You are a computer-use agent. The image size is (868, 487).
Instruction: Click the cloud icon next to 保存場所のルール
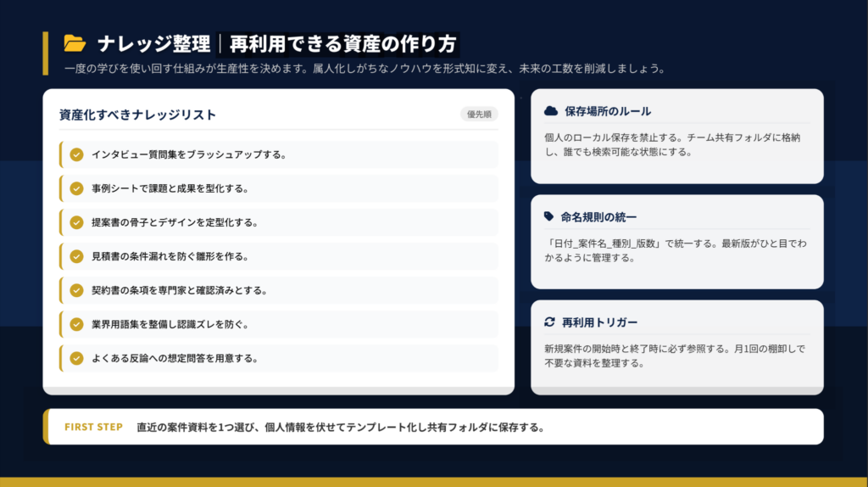(551, 111)
